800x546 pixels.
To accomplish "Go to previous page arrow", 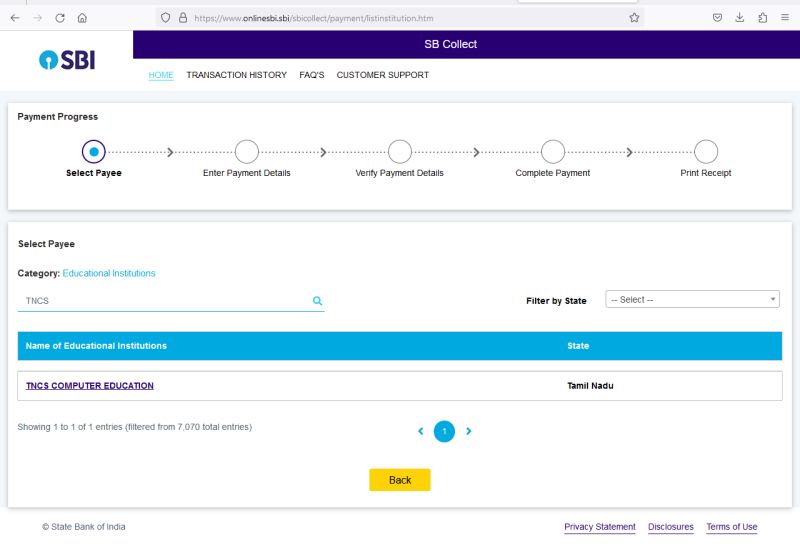I will [x=421, y=431].
